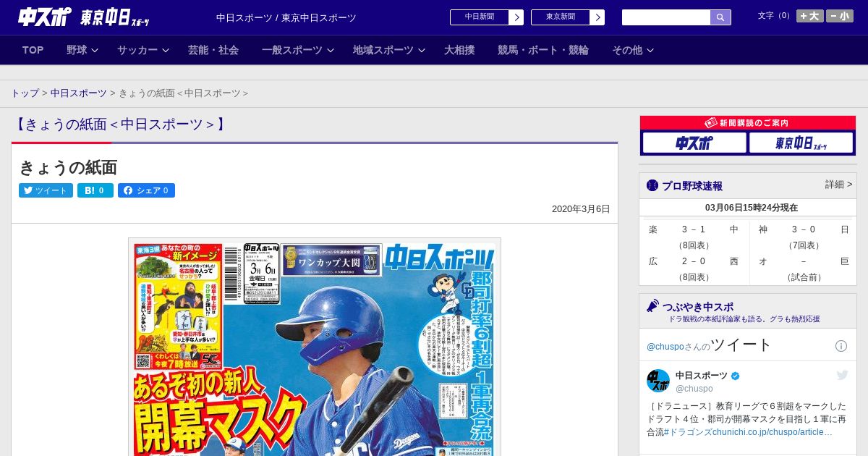
Task: Open the サッカー menu
Action: pos(137,50)
